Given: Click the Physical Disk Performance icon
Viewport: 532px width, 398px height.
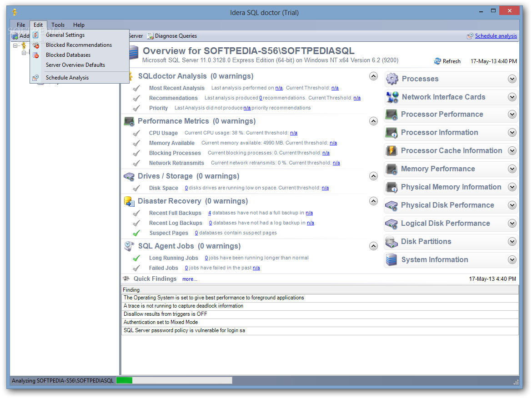Looking at the screenshot, I should [391, 205].
